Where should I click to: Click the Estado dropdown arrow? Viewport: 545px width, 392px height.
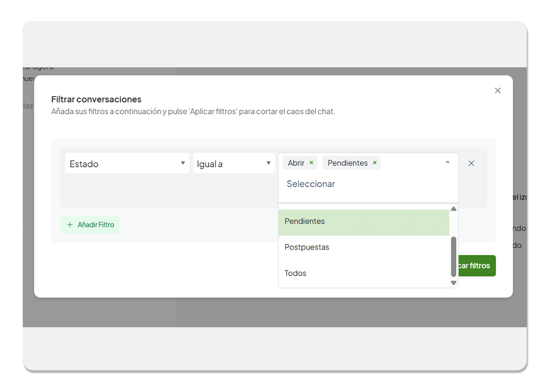(x=183, y=163)
